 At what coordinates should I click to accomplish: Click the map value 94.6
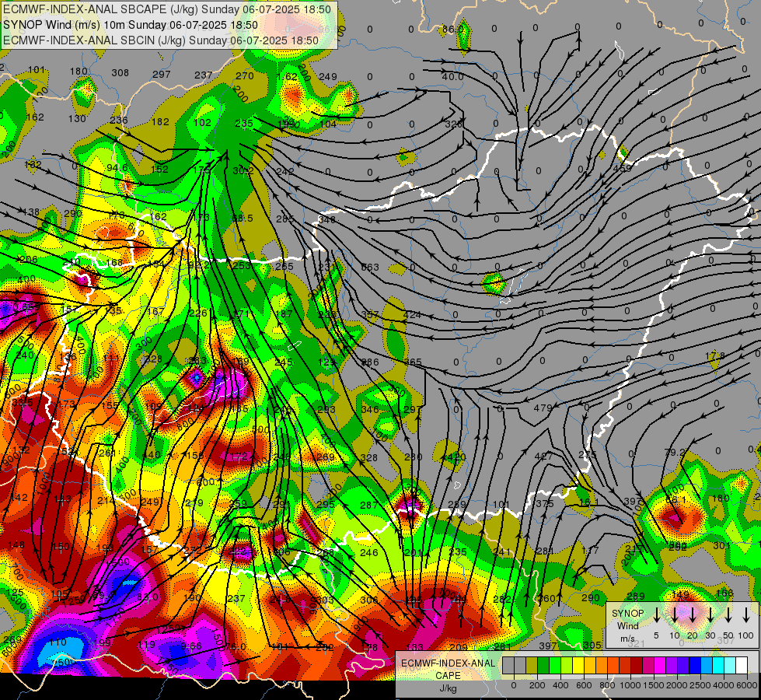tap(117, 168)
